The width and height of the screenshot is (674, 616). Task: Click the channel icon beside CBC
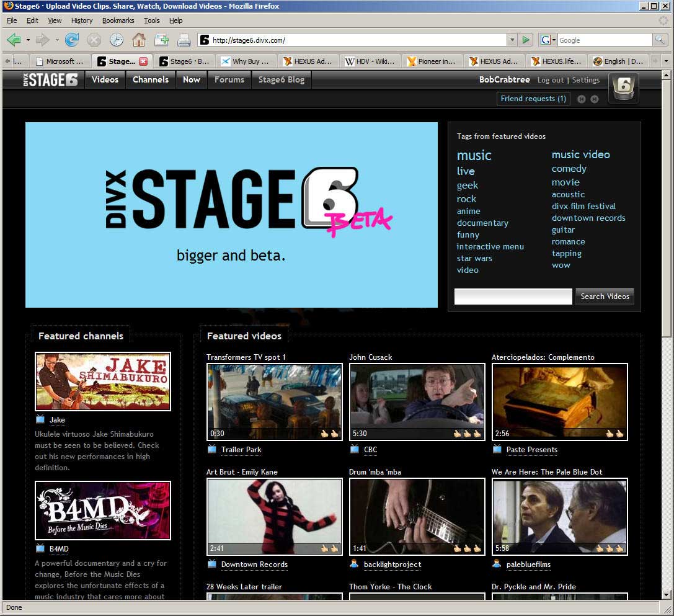[355, 449]
